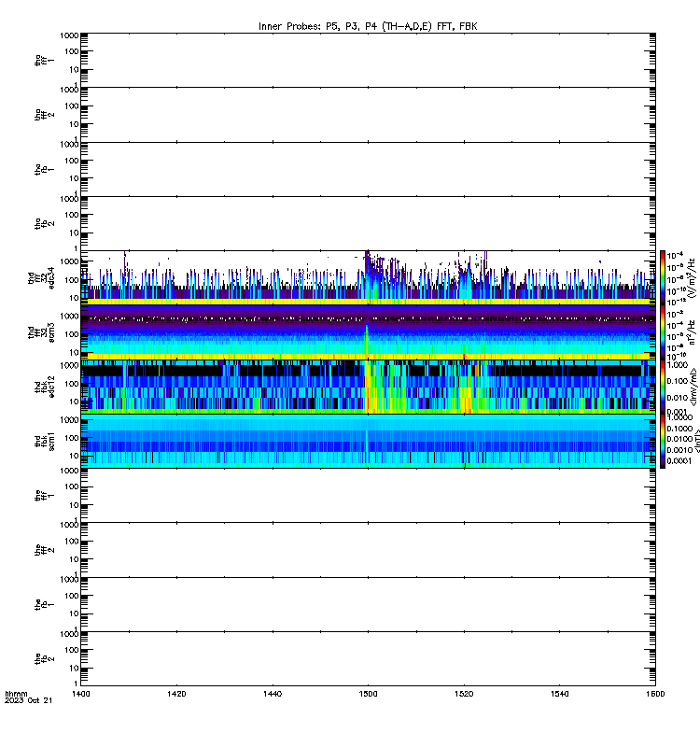Image resolution: width=700 pixels, height=747 pixels.
Task: Click the nT²/Hz color bar
Action: (x=663, y=332)
